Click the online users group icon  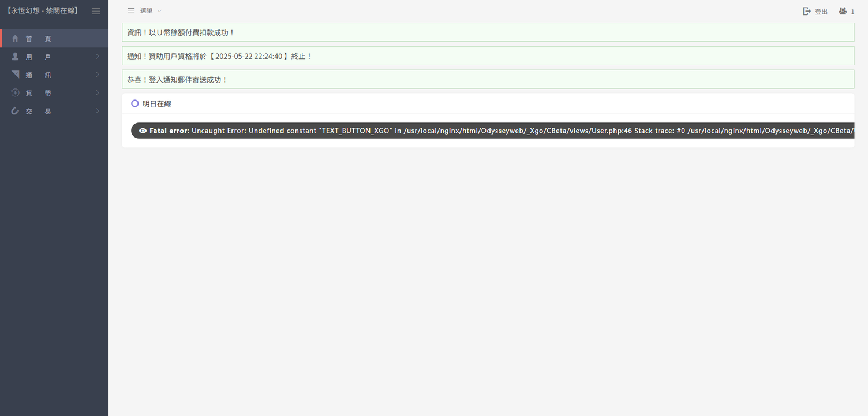point(843,11)
